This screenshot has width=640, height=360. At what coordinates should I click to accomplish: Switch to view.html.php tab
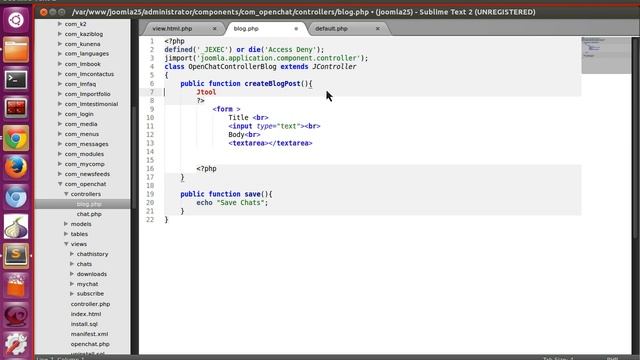coord(172,29)
